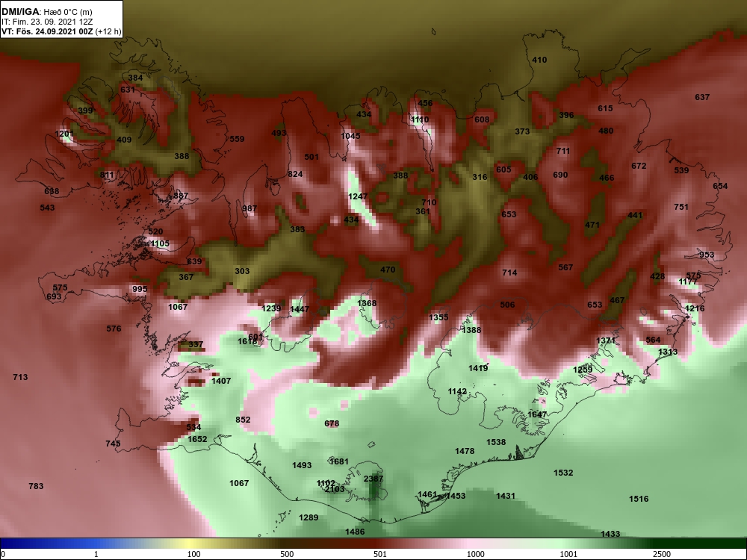
Task: Click the 410 value
Action: pos(539,60)
